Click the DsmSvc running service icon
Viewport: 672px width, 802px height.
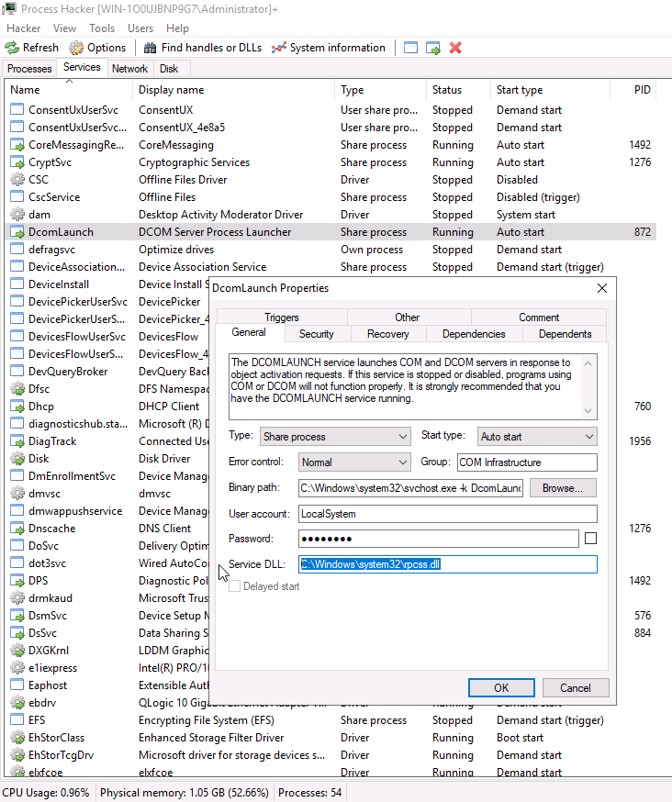click(x=17, y=616)
